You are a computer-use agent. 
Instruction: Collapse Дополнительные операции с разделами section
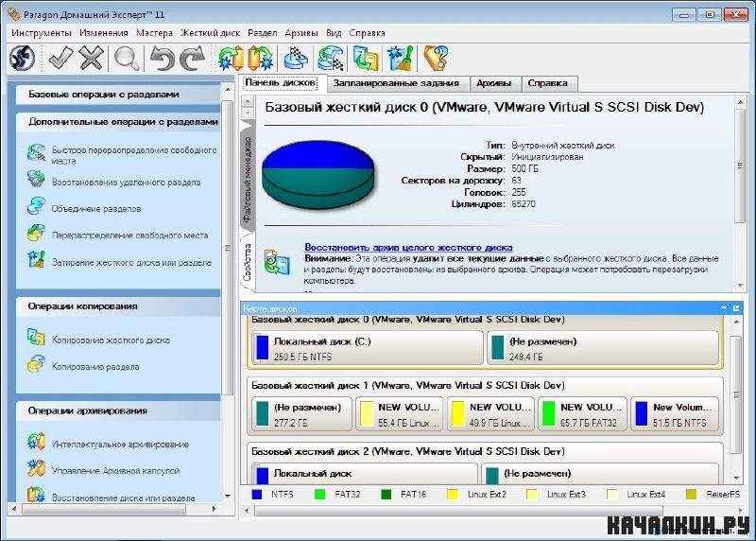(x=119, y=122)
